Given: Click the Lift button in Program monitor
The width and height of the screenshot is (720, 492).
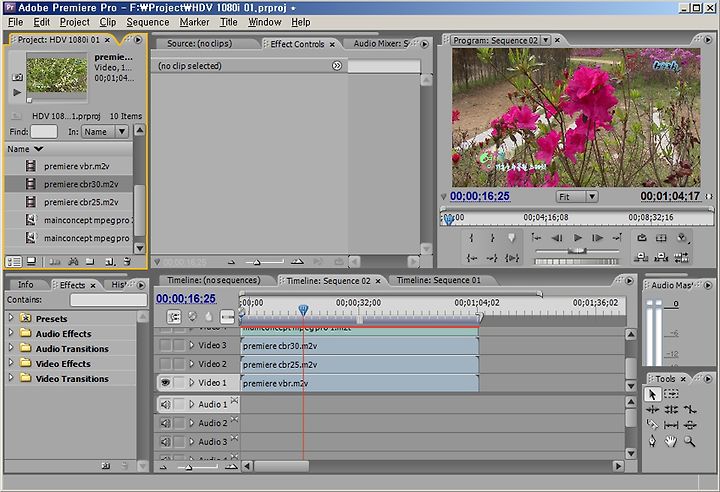Looking at the screenshot, I should tap(641, 258).
